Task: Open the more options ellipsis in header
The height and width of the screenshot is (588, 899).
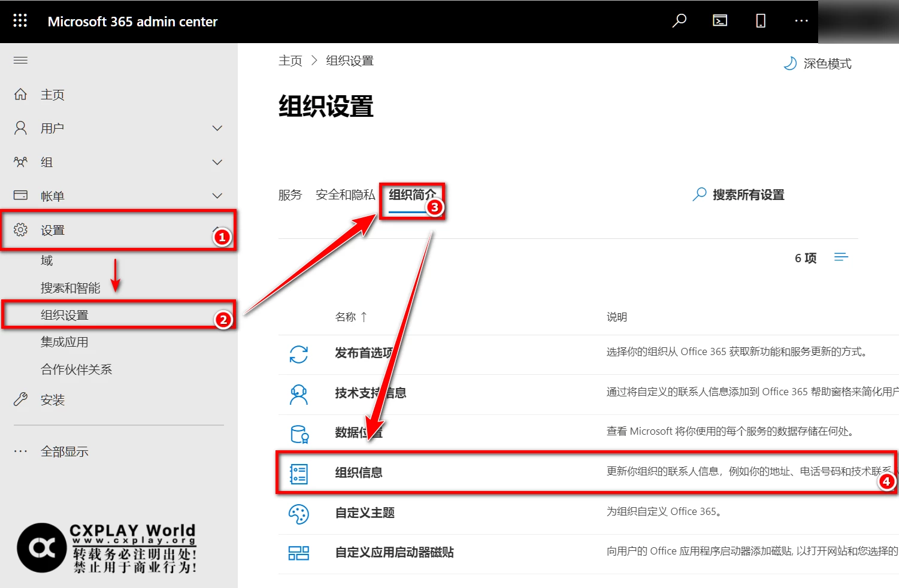Action: pos(801,21)
